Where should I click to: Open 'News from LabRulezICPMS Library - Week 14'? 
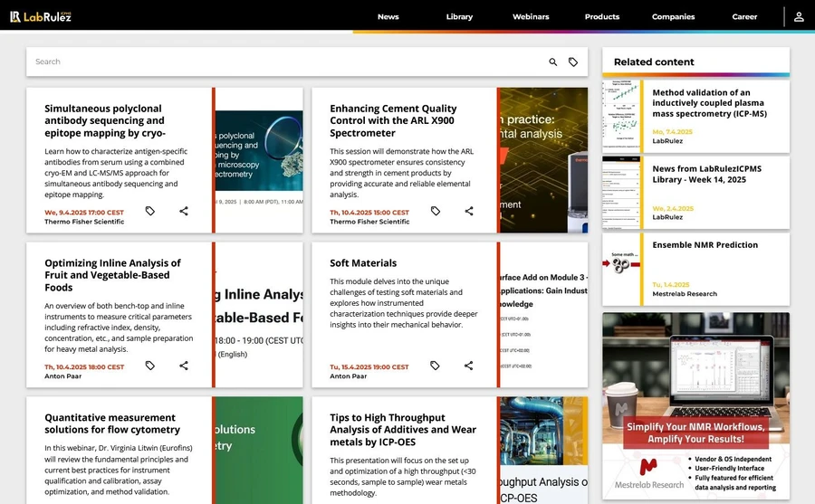coord(707,174)
